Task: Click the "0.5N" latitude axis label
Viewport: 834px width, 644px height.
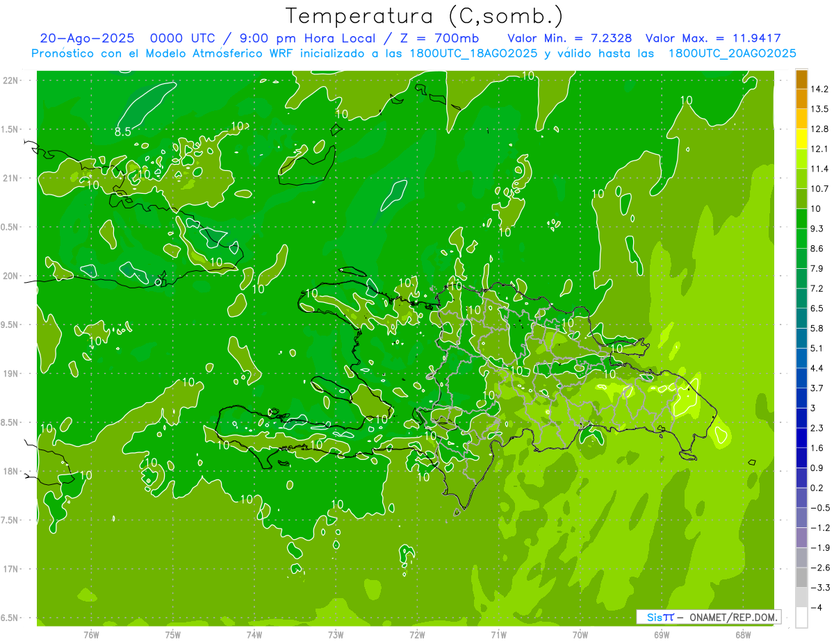Action: 10,227
